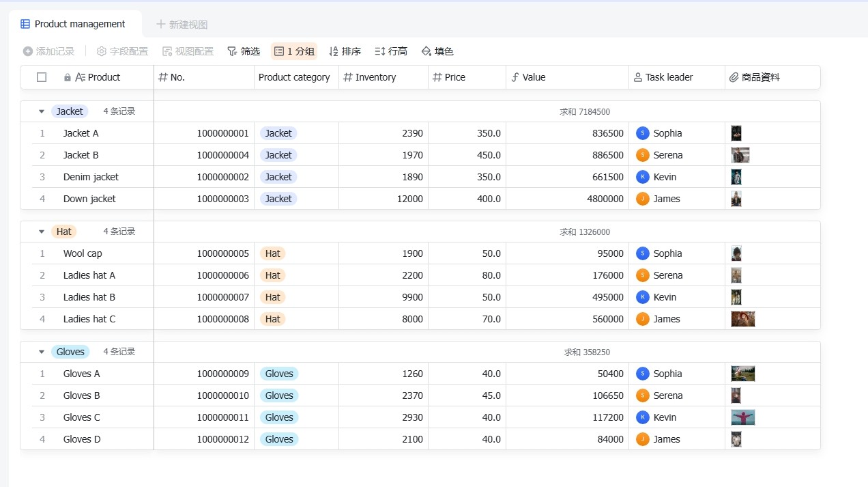Click the Price column header
This screenshot has height=487, width=868.
click(467, 77)
